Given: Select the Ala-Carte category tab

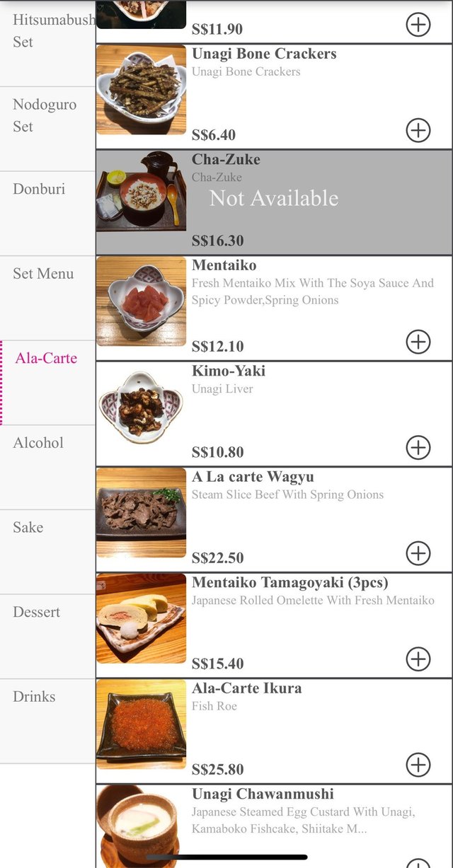Looking at the screenshot, I should pos(47,358).
